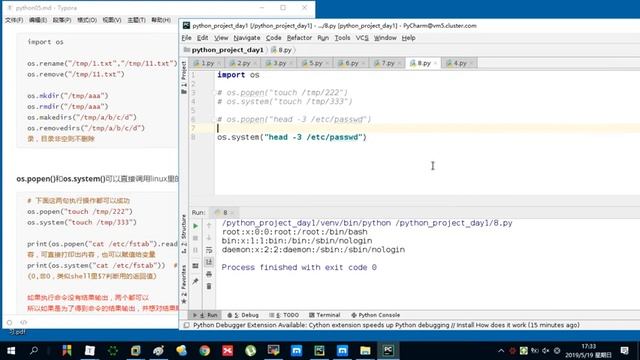This screenshot has width=640, height=360.
Task: Click the 8.py breadcrumb item
Action: point(282,50)
